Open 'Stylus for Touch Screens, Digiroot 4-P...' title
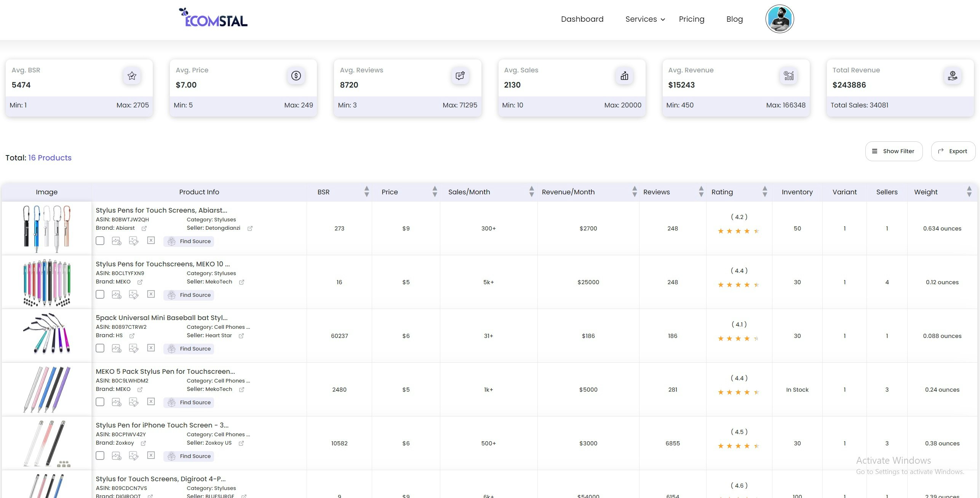The width and height of the screenshot is (980, 498). [x=160, y=479]
